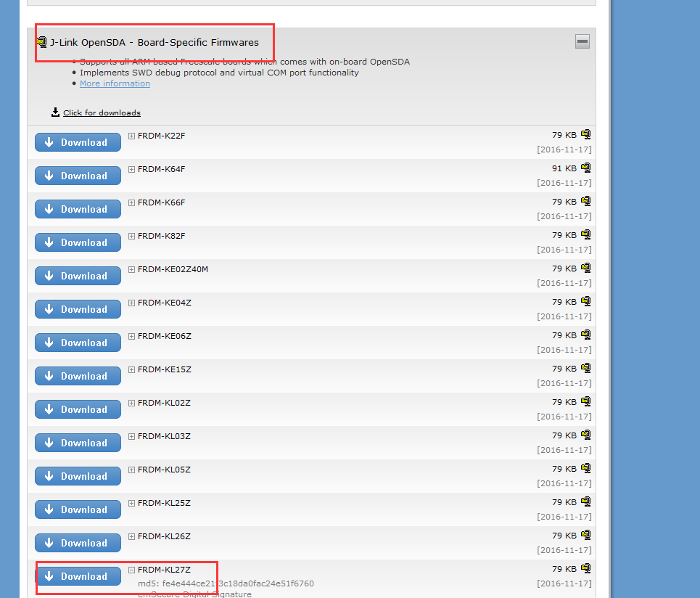Expand details for FRDM-KL25Z
This screenshot has width=700, height=598.
[132, 503]
